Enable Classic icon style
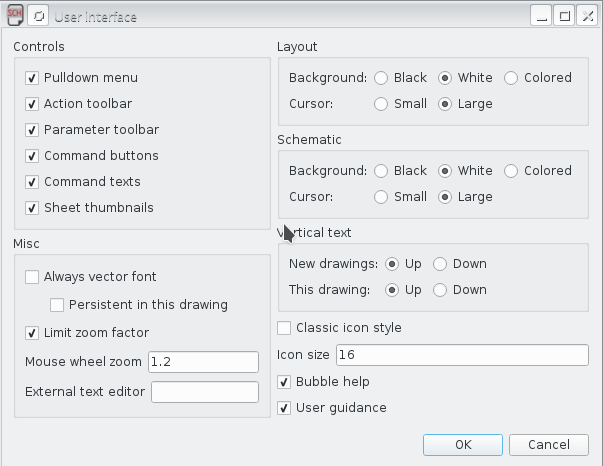 click(x=284, y=328)
